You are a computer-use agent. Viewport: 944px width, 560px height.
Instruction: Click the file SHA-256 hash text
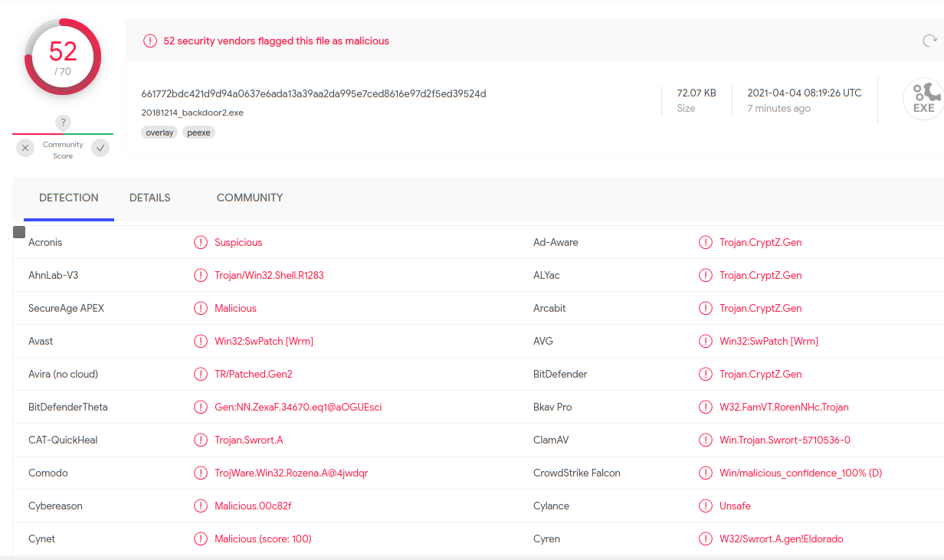pyautogui.click(x=313, y=94)
